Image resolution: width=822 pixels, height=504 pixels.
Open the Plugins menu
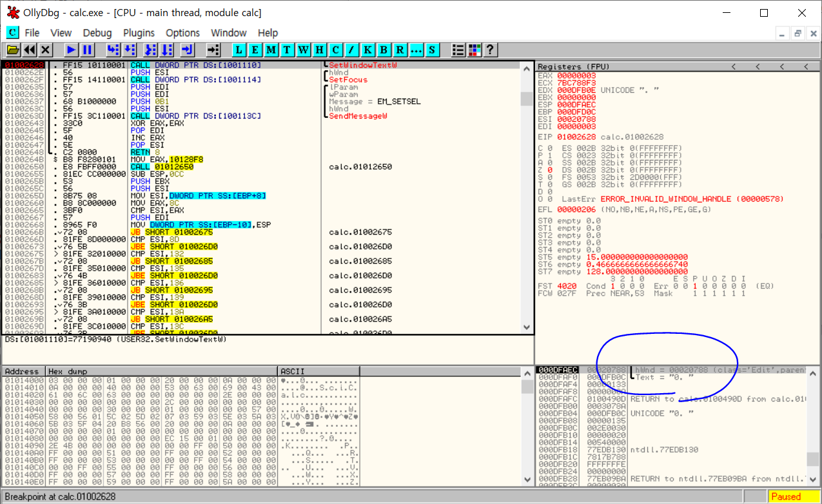coord(139,33)
